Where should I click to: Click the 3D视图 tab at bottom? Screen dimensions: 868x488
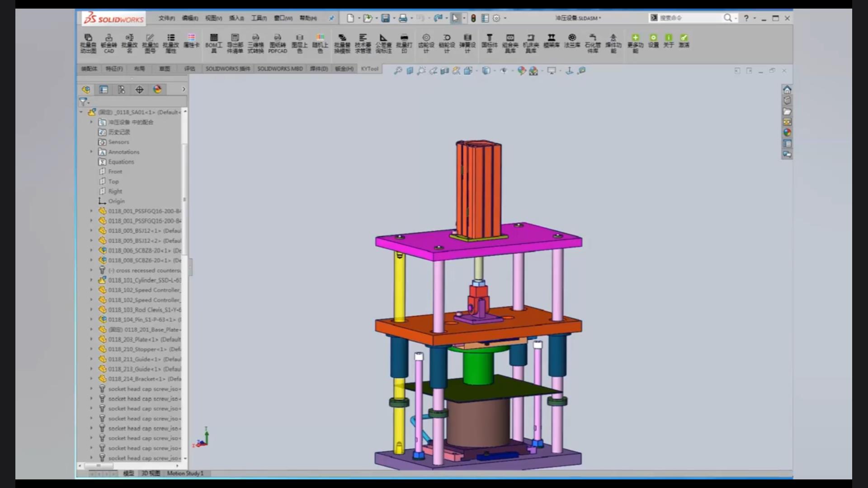point(150,473)
